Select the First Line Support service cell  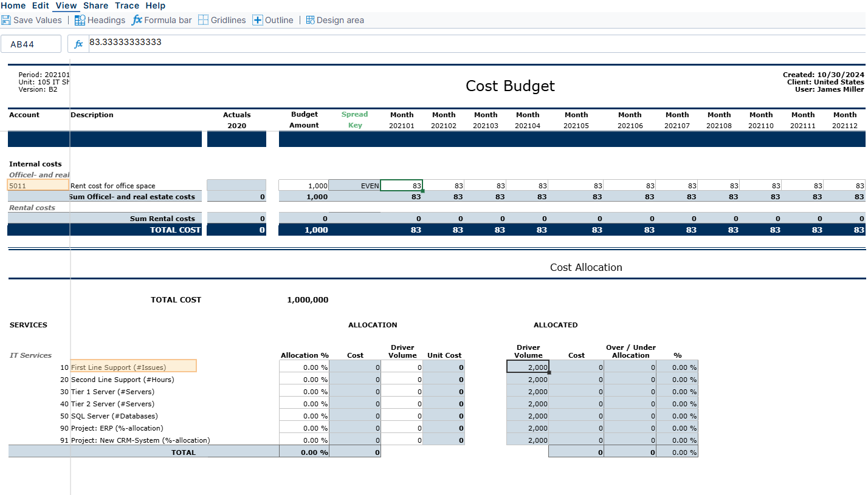pos(133,366)
